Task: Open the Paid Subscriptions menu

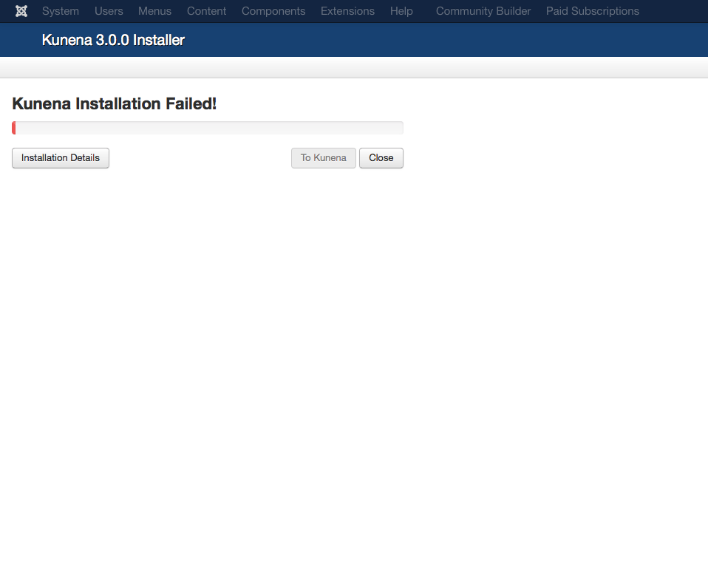Action: [x=593, y=11]
